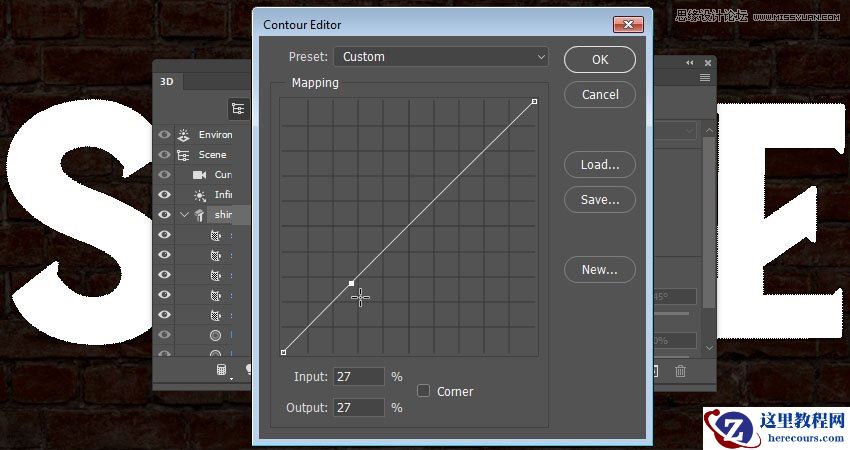The image size is (850, 450).
Task: Select the middle anchor point on the curve
Action: (352, 283)
